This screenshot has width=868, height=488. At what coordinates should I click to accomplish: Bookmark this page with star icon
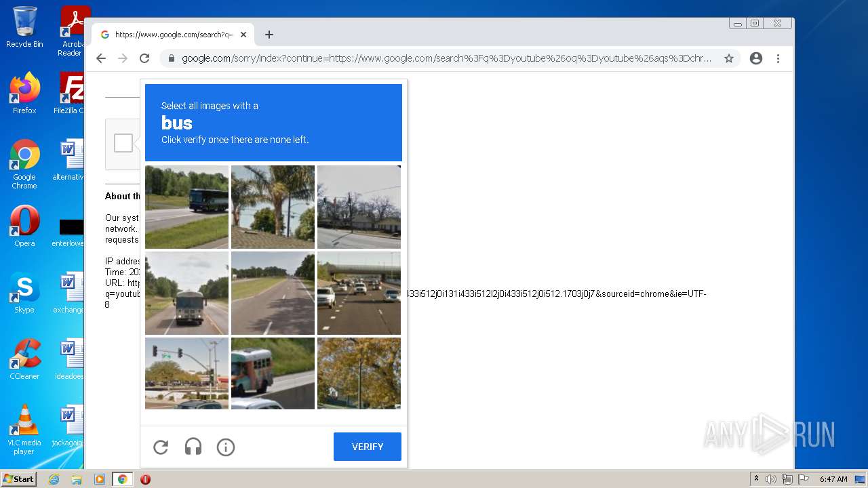click(x=729, y=58)
